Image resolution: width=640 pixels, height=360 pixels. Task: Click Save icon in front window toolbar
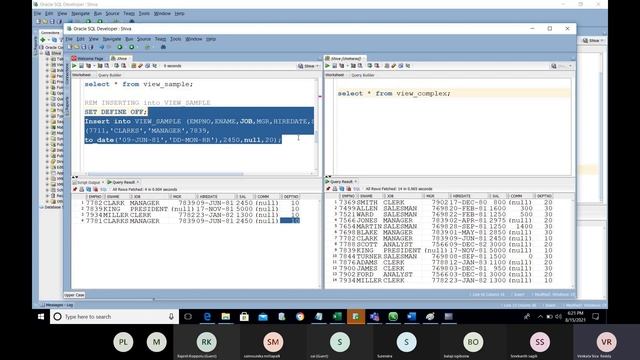[84, 47]
